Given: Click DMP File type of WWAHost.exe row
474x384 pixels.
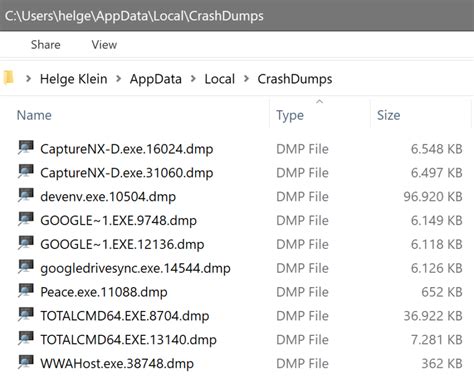Looking at the screenshot, I should (x=302, y=364).
